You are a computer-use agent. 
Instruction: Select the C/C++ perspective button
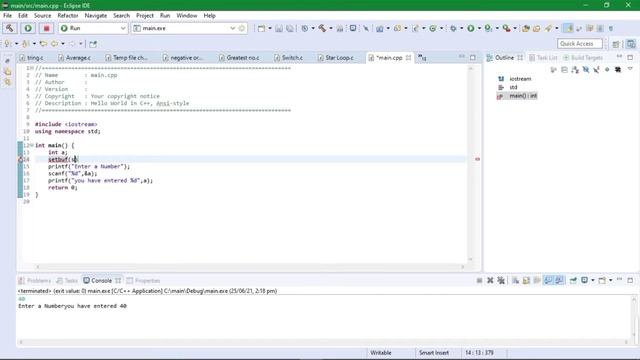pyautogui.click(x=631, y=44)
